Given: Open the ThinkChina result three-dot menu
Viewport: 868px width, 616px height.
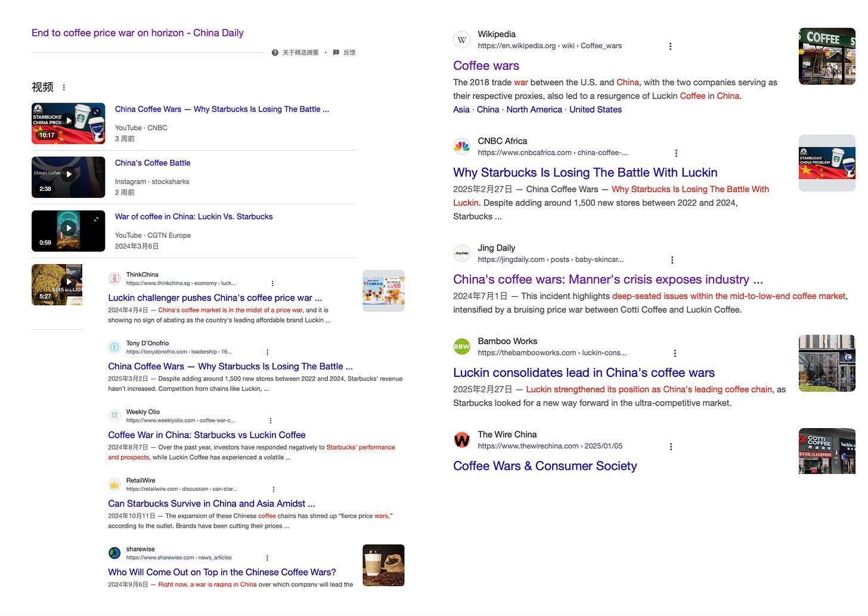Looking at the screenshot, I should (272, 284).
